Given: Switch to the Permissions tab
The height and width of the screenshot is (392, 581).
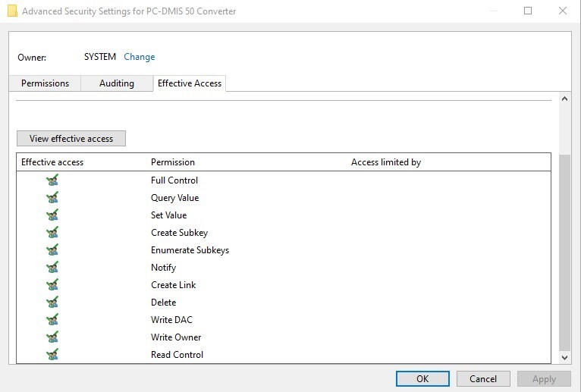Looking at the screenshot, I should [x=45, y=83].
